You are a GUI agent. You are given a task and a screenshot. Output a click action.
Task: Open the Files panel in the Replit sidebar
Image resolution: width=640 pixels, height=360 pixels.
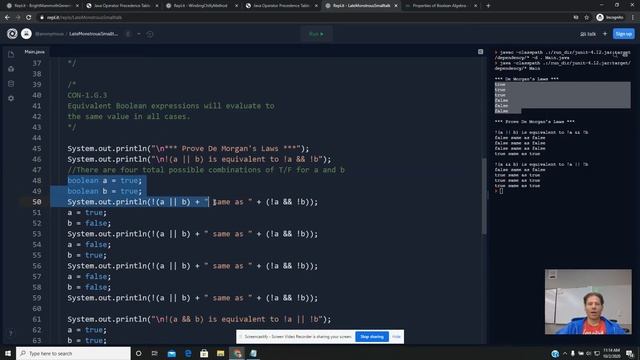pyautogui.click(x=11, y=54)
